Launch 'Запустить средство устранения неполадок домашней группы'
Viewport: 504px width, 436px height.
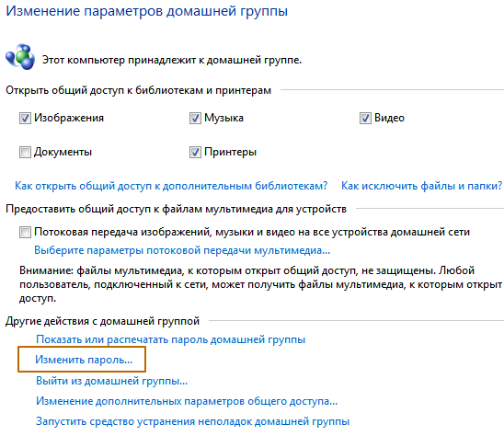pos(192,421)
